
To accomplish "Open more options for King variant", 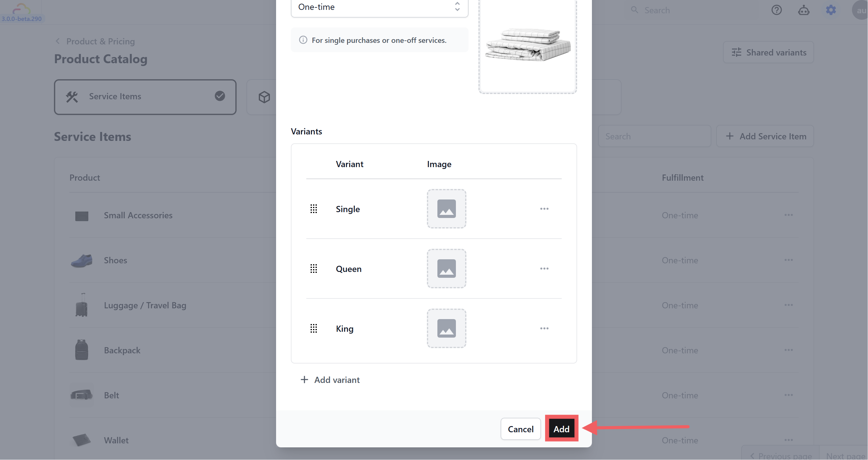I will pyautogui.click(x=544, y=328).
